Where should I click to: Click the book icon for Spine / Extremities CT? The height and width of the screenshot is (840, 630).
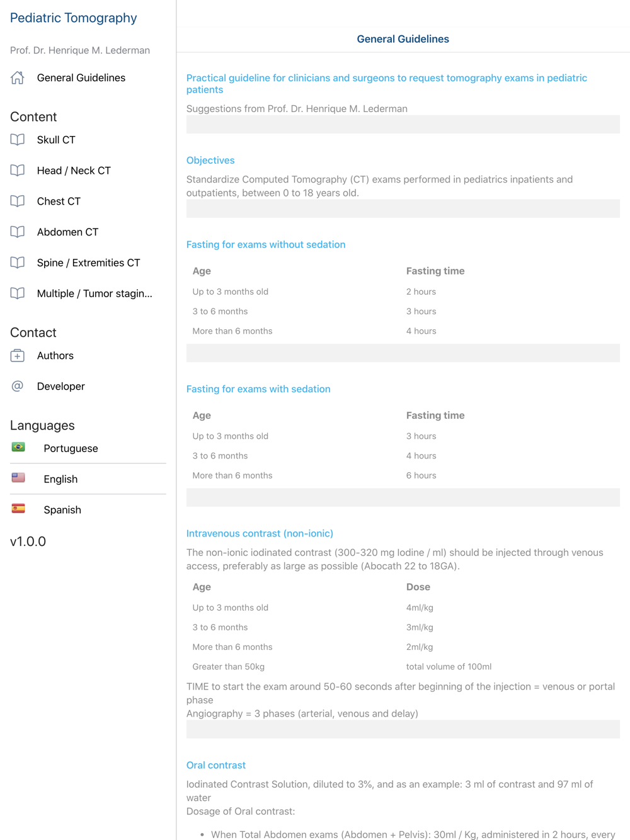pos(18,263)
